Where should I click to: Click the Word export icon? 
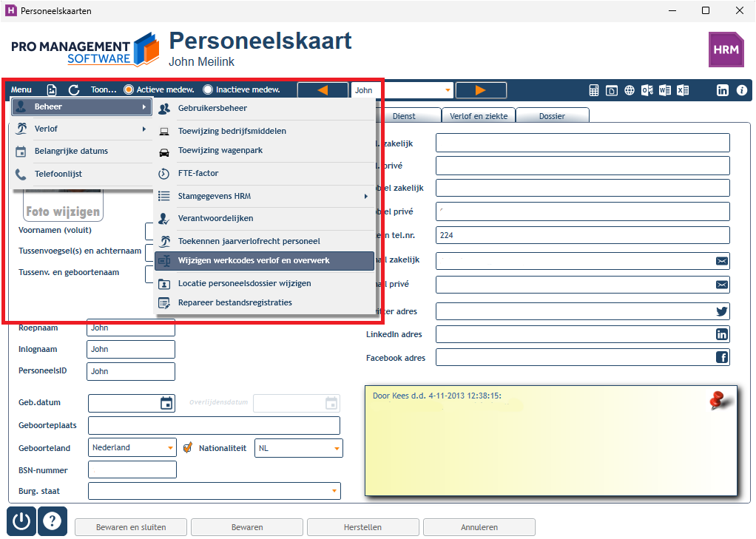click(x=665, y=90)
